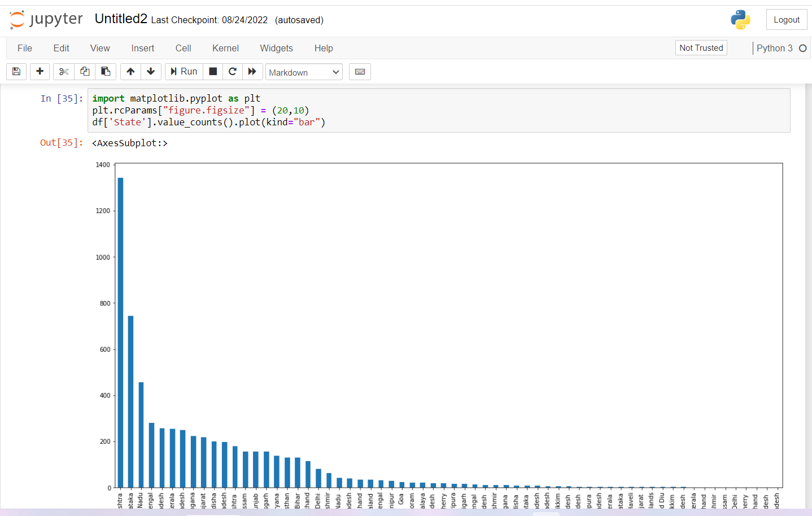The width and height of the screenshot is (812, 516).
Task: Click the save and checkpoint icon
Action: click(x=16, y=72)
